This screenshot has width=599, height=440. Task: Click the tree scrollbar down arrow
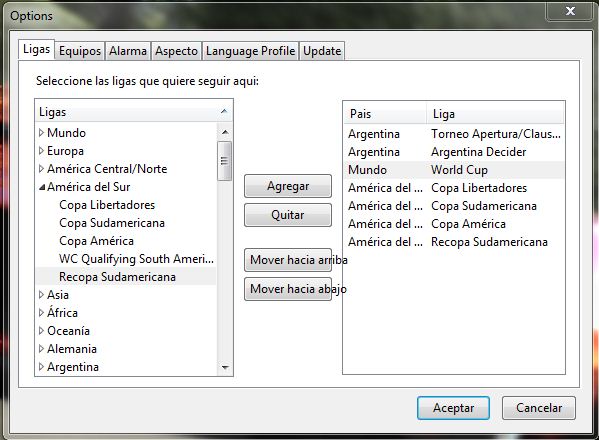pyautogui.click(x=225, y=367)
